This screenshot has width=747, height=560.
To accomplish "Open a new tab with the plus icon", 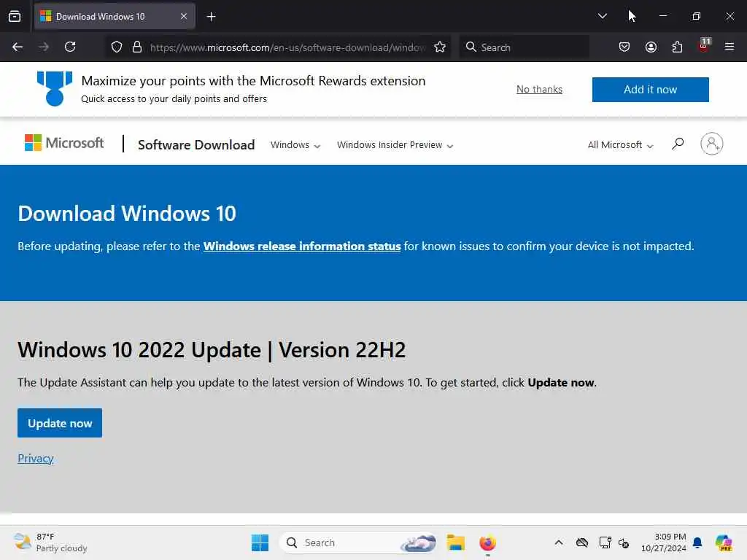I will point(211,17).
